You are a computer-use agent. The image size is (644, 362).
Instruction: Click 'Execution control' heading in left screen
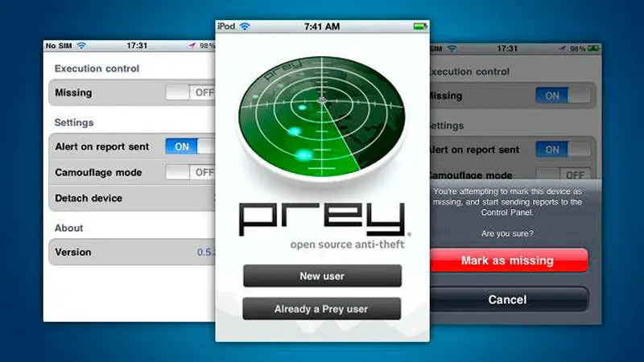[x=97, y=68]
